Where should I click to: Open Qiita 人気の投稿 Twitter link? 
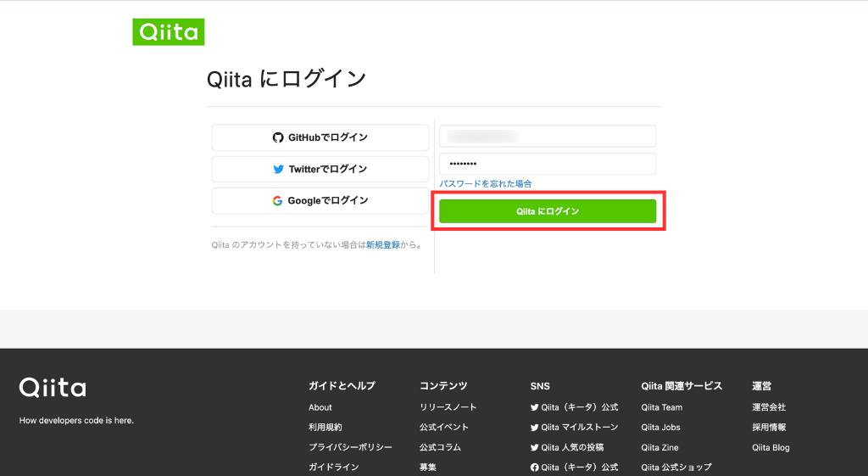(x=567, y=447)
